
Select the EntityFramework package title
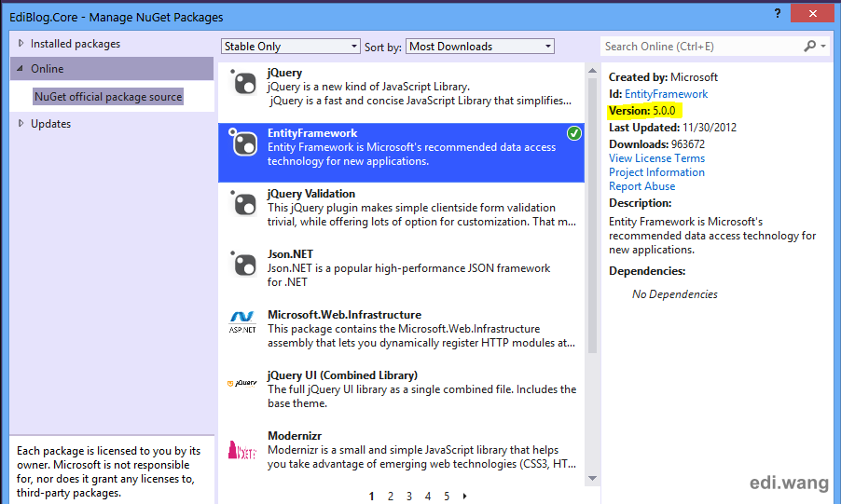(312, 133)
